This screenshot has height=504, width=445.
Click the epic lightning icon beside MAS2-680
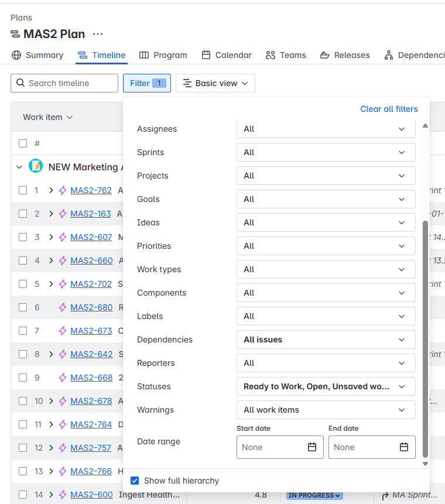pos(63,307)
